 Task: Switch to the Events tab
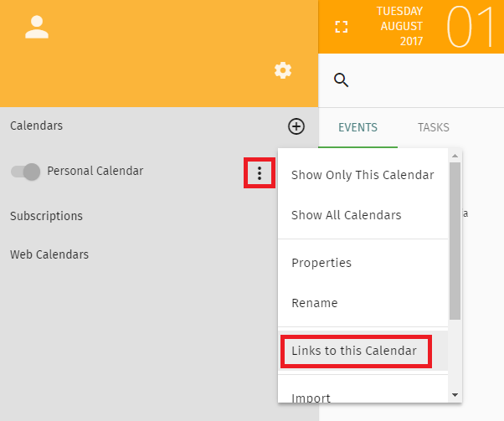357,127
